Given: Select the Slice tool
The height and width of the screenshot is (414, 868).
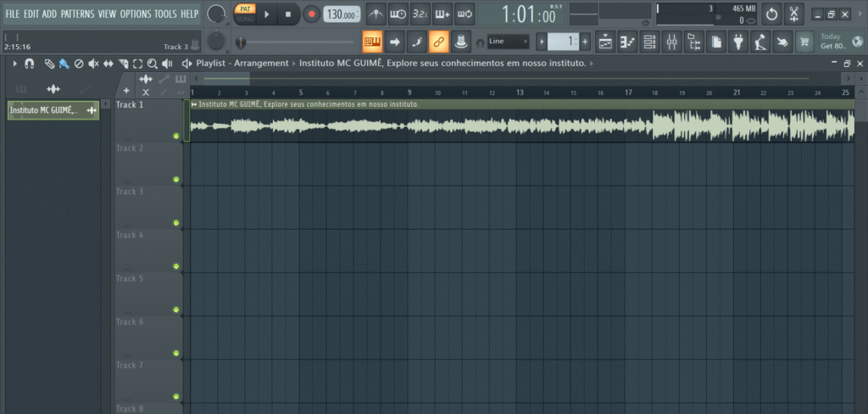Looking at the screenshot, I should 123,64.
